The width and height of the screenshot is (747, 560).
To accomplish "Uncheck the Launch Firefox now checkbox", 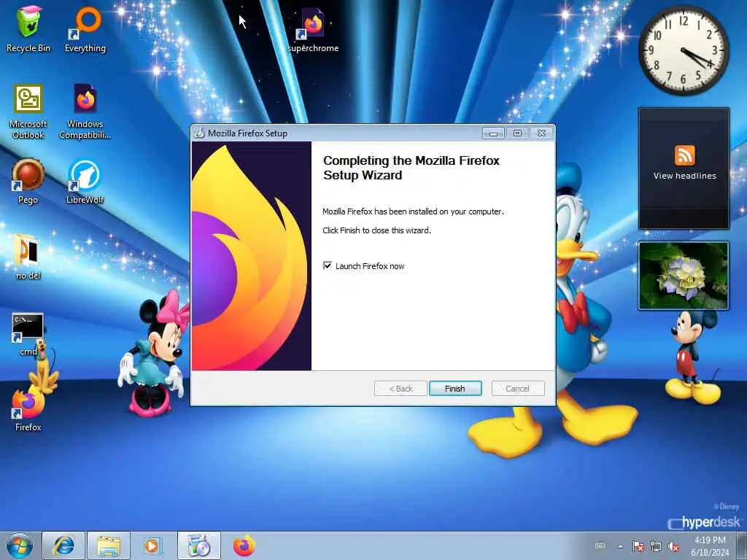I will (x=328, y=265).
